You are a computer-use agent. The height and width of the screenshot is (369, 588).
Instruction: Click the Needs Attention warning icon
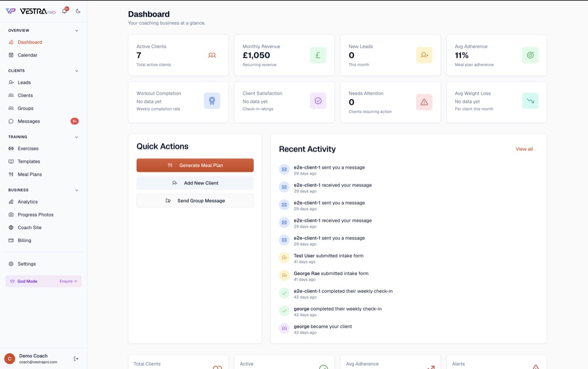tap(424, 102)
